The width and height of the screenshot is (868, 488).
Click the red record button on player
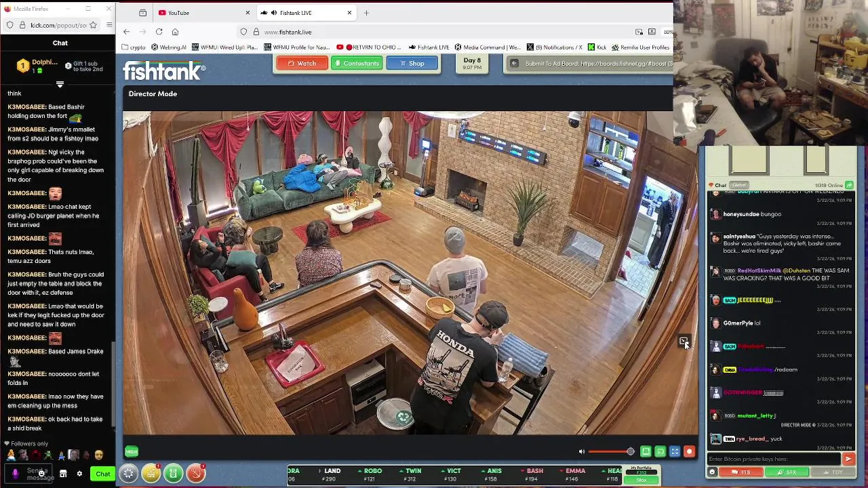[x=689, y=451]
